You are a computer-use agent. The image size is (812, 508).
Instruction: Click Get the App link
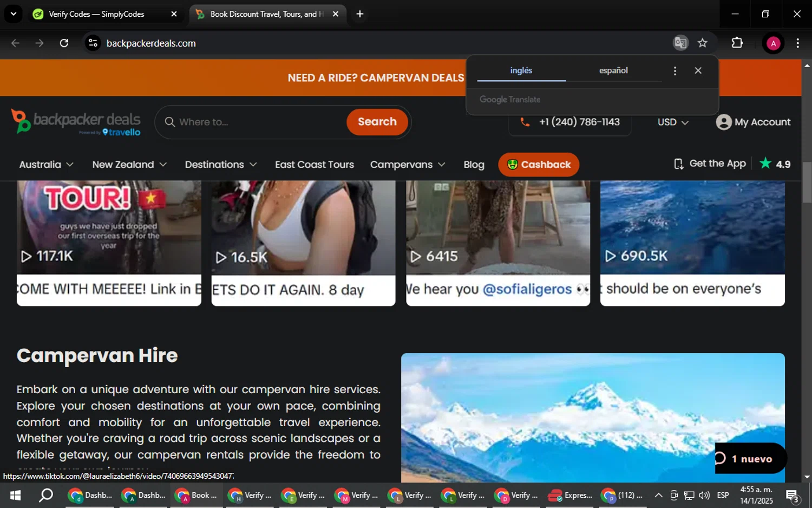710,164
